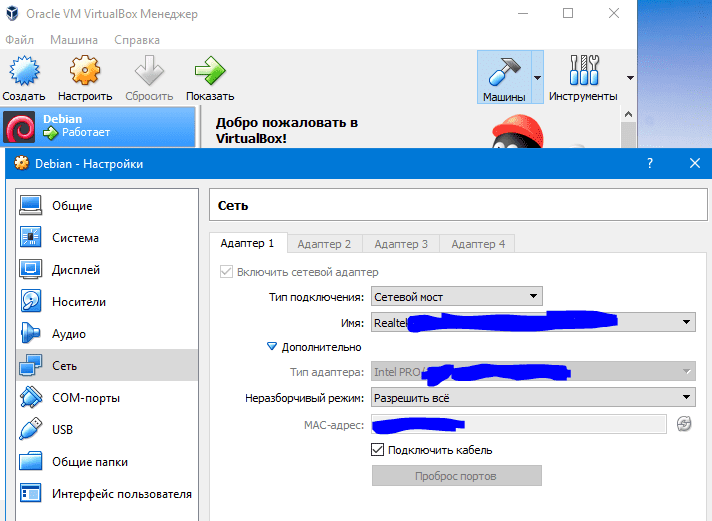Click the Настроить gear icon
The width and height of the screenshot is (712, 521).
coord(84,72)
